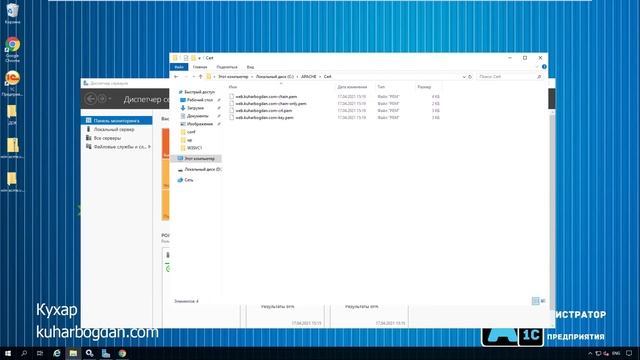Open Загрузки in navigation pane
The height and width of the screenshot is (360, 640).
click(x=192, y=108)
